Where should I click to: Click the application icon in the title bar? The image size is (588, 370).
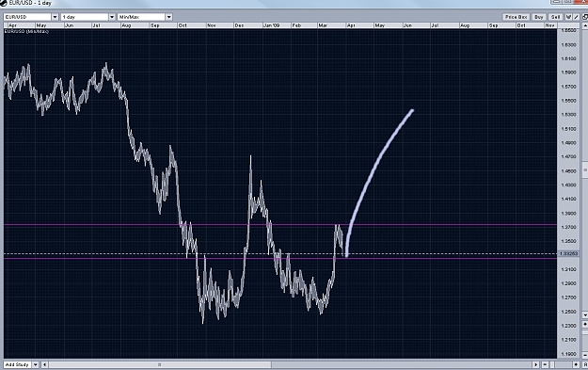click(x=4, y=3)
